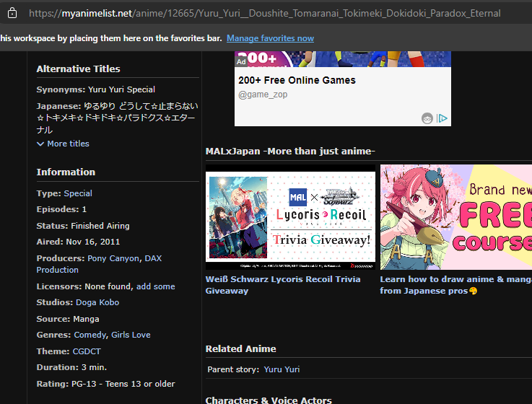Click the MALxJapan -More than just anime- heading

(x=290, y=151)
